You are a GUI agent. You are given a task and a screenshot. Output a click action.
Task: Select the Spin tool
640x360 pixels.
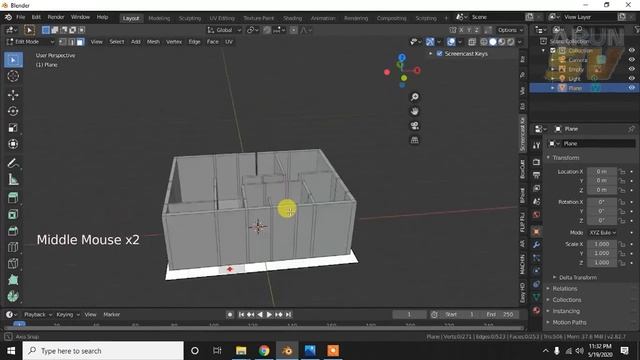13,296
